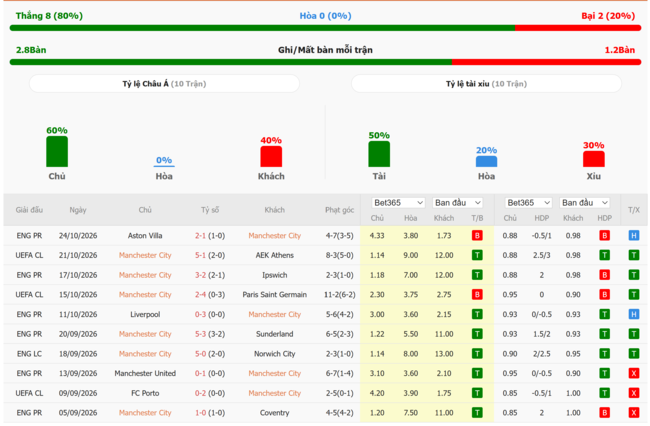Click the green win percentage bar
This screenshot has height=426, width=650.
pos(262,28)
